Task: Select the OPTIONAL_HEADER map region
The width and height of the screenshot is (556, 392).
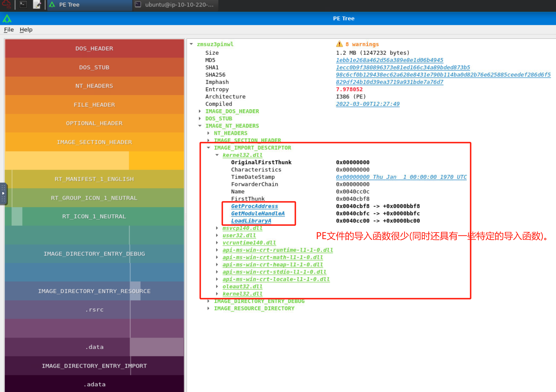Action: click(94, 123)
